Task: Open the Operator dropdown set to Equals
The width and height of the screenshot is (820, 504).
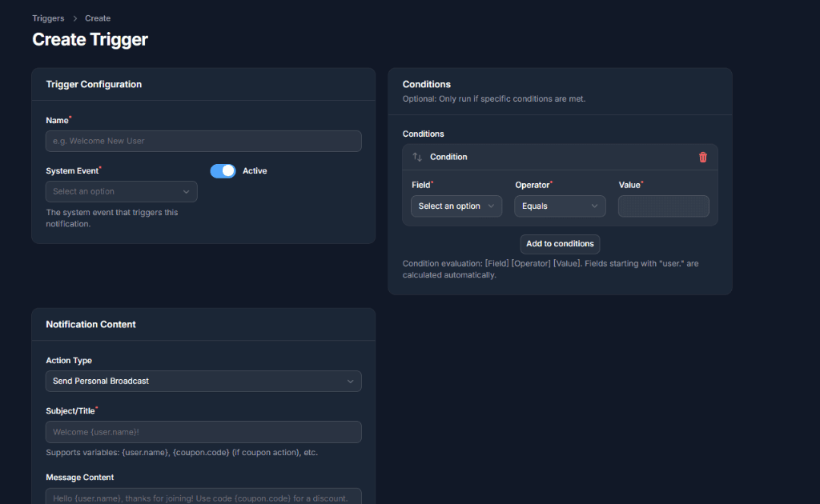Action: point(560,206)
